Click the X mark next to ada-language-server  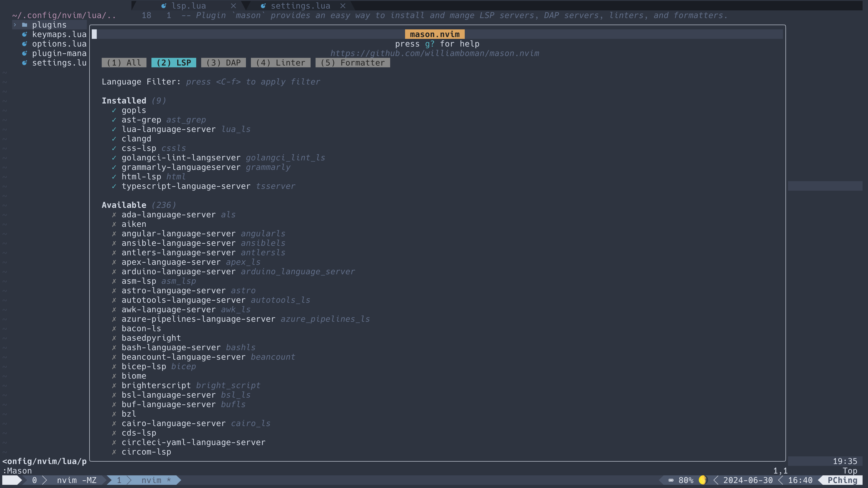tap(114, 215)
